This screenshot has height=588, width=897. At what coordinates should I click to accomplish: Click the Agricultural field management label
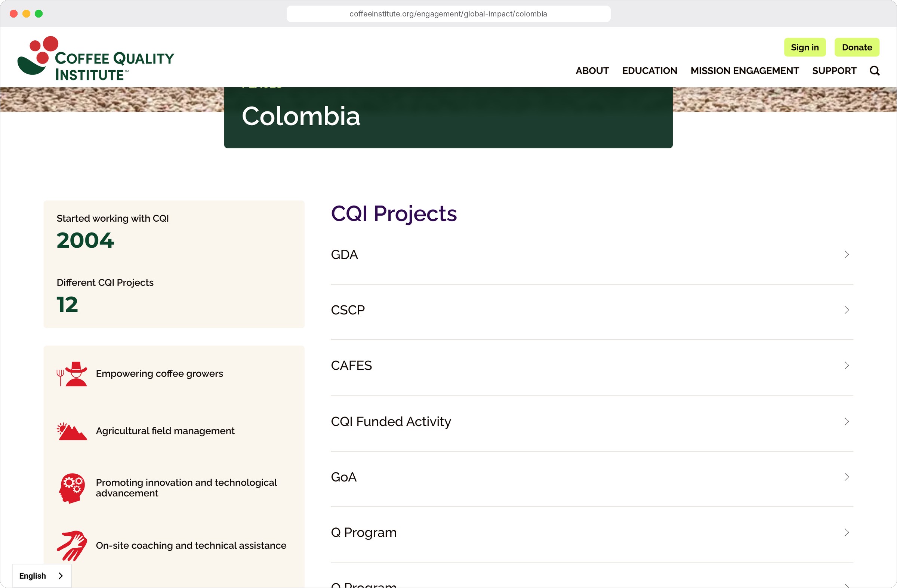point(165,431)
